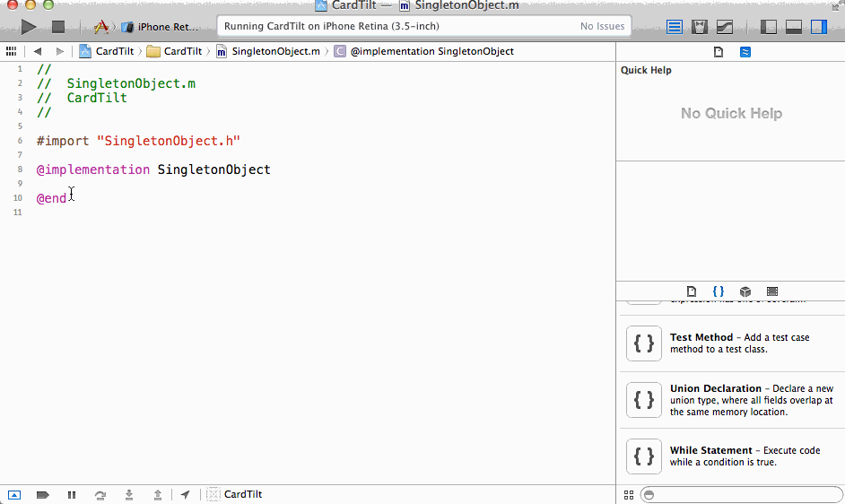Click the #import SingletonObject.h line
This screenshot has width=845, height=504.
tap(138, 141)
